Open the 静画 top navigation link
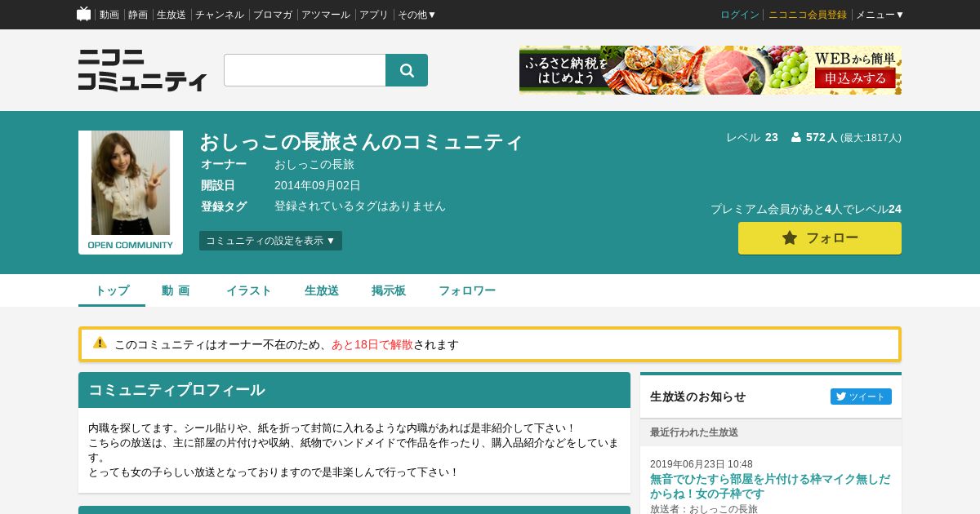The image size is (980, 514). pos(138,15)
